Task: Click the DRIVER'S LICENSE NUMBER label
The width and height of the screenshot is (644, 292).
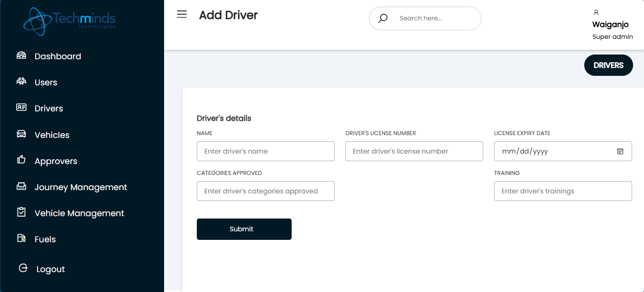Action: pos(381,133)
